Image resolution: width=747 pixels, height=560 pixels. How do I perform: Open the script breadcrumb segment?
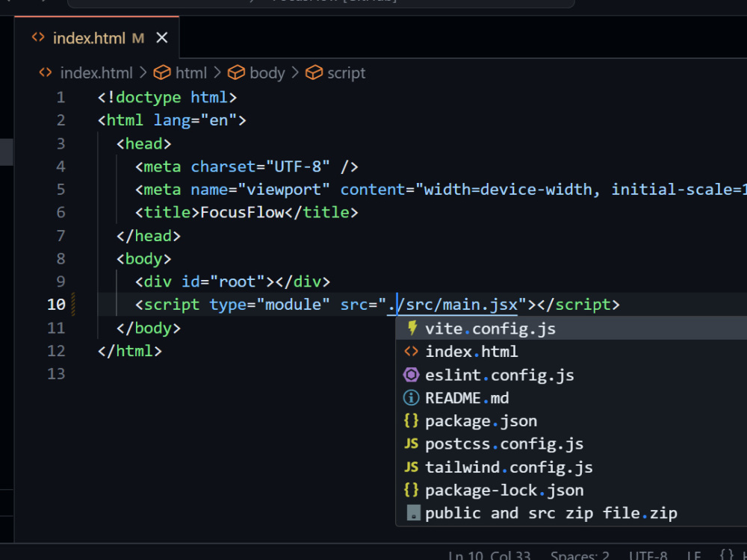tap(347, 73)
